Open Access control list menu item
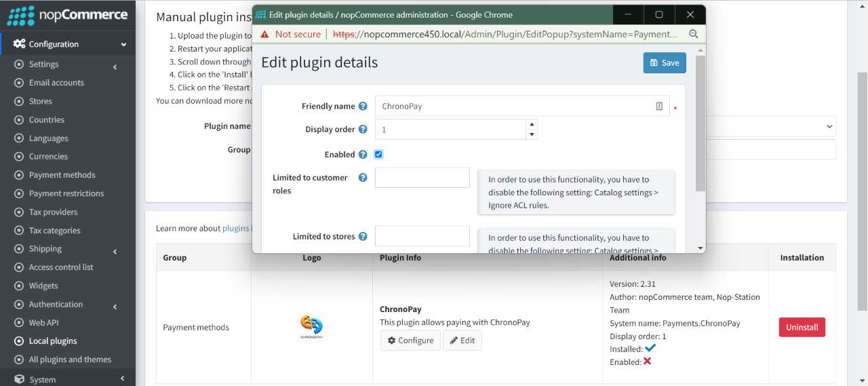This screenshot has height=386, width=868. pyautogui.click(x=61, y=267)
